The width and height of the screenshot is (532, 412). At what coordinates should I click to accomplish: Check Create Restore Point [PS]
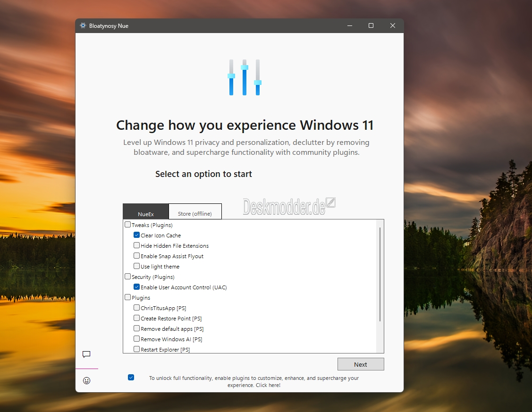(x=137, y=318)
